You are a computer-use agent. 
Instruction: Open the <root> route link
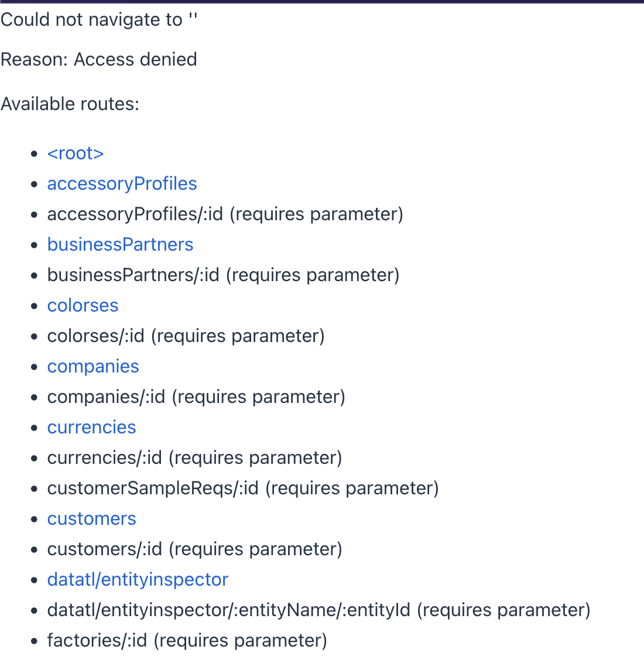(76, 153)
